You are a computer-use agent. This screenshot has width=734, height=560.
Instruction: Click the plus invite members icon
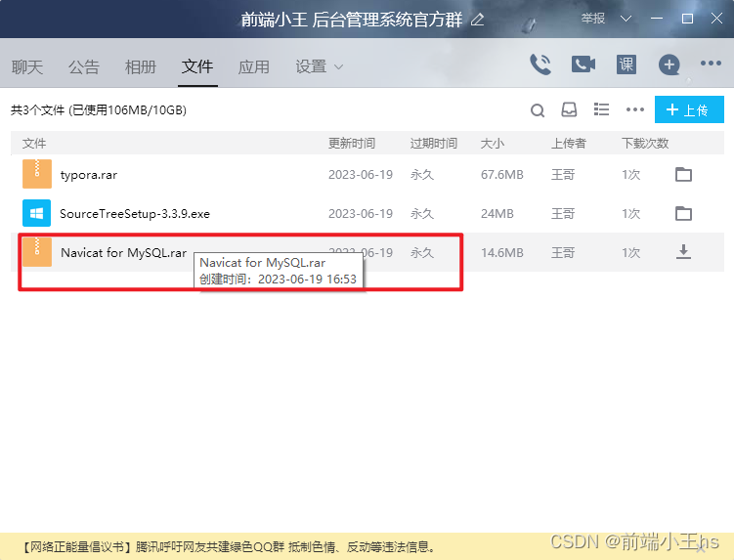click(669, 65)
